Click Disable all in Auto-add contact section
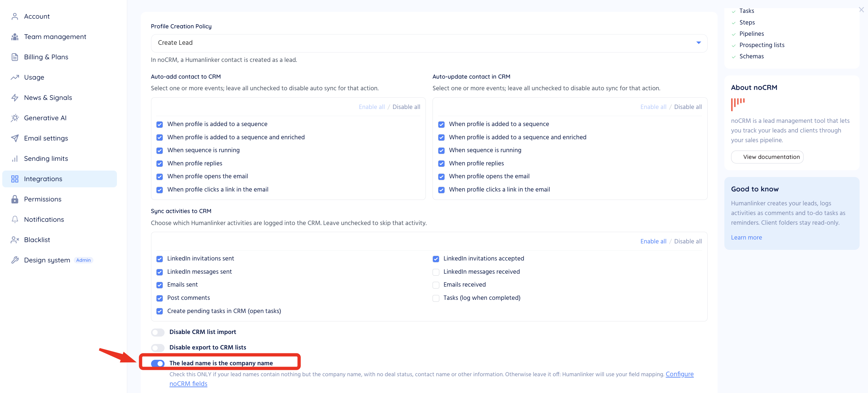Viewport: 868px width, 393px height. [x=406, y=107]
